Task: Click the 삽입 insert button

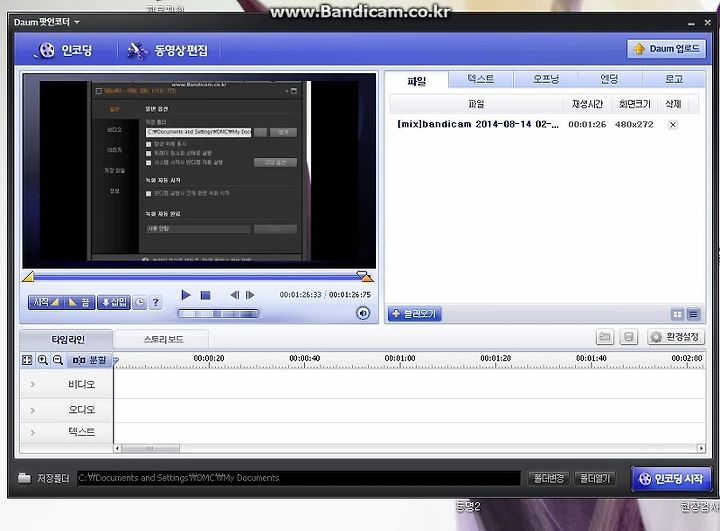Action: click(x=114, y=302)
